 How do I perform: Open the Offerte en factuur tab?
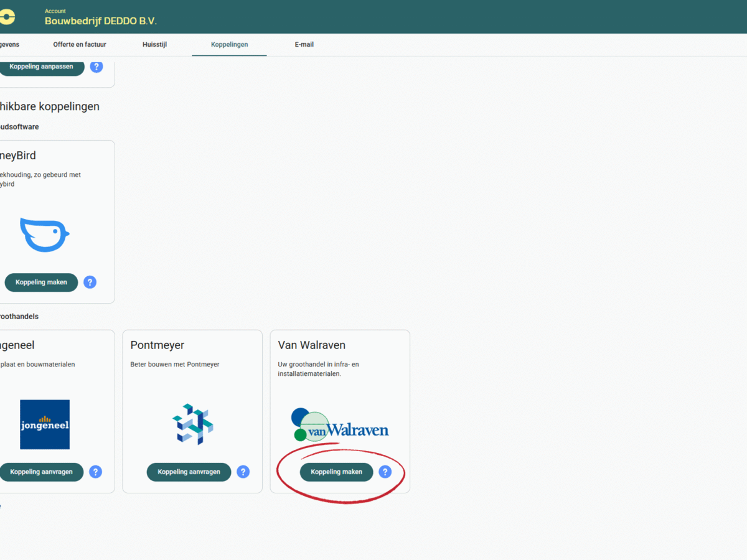click(x=80, y=44)
